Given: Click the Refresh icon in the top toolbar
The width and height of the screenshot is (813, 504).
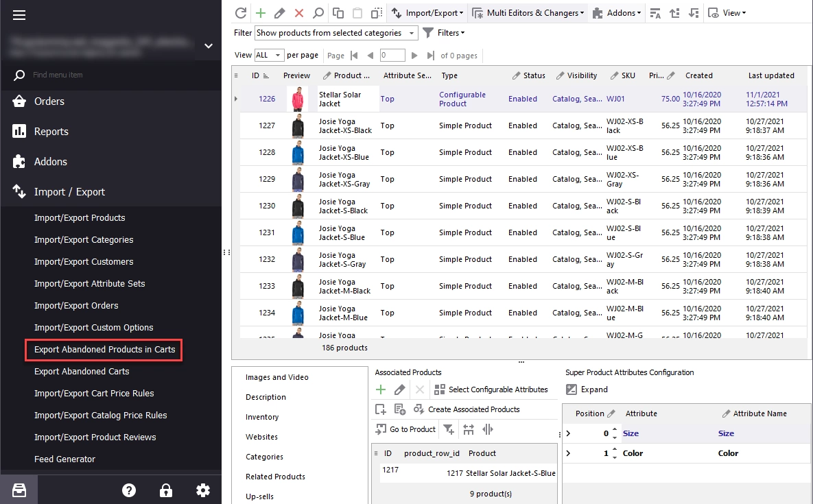Looking at the screenshot, I should coord(241,13).
